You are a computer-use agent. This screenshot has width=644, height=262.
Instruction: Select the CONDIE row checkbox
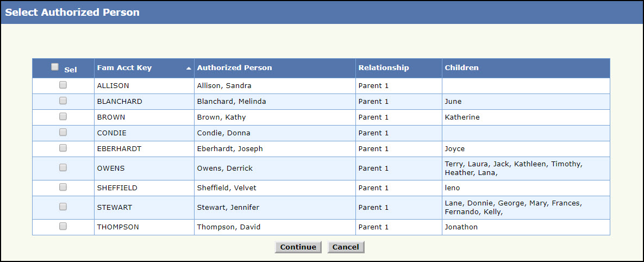[63, 132]
